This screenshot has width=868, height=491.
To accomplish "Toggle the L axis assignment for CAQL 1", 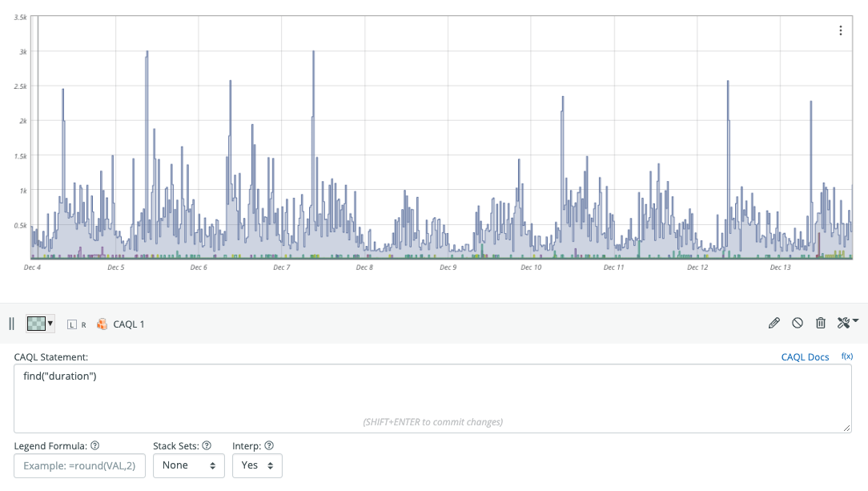I will [x=70, y=324].
